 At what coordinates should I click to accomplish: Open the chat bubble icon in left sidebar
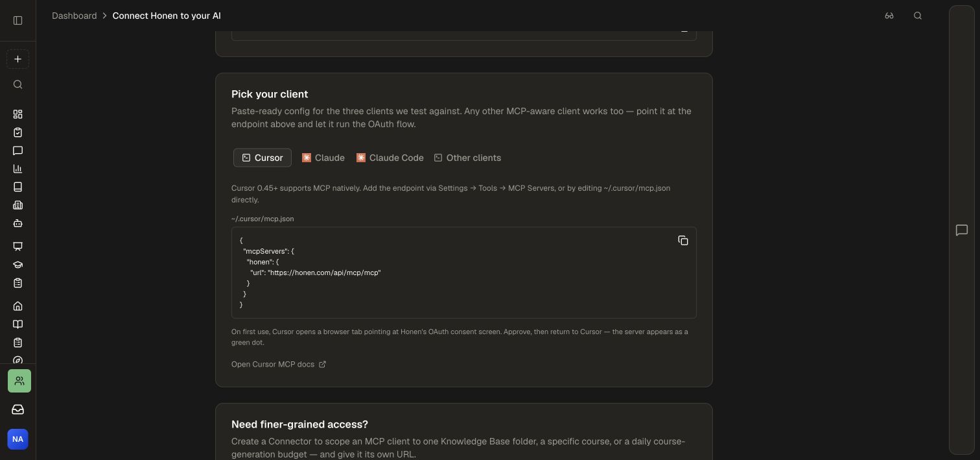(17, 151)
